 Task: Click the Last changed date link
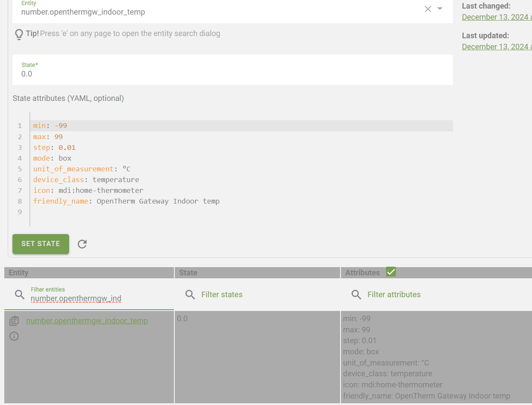click(x=497, y=17)
